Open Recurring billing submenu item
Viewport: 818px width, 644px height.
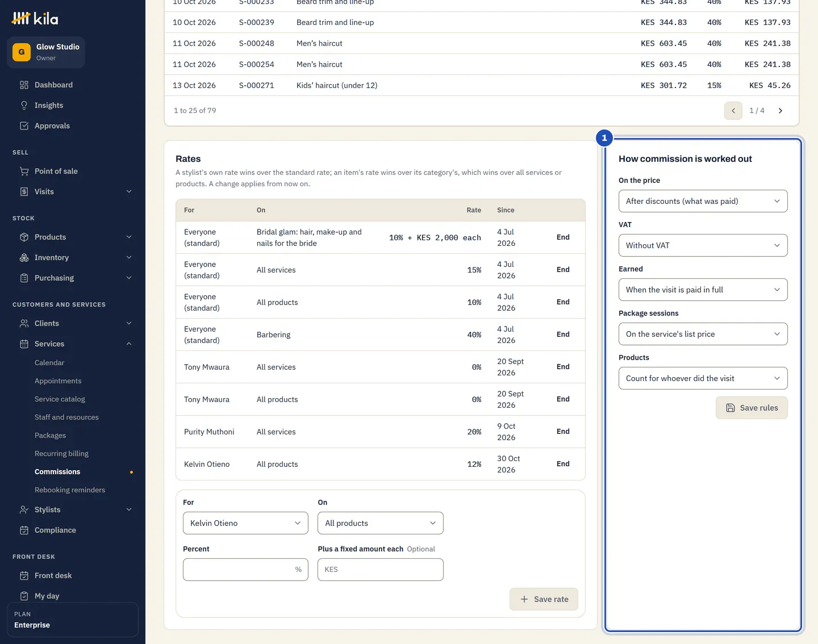click(x=61, y=453)
